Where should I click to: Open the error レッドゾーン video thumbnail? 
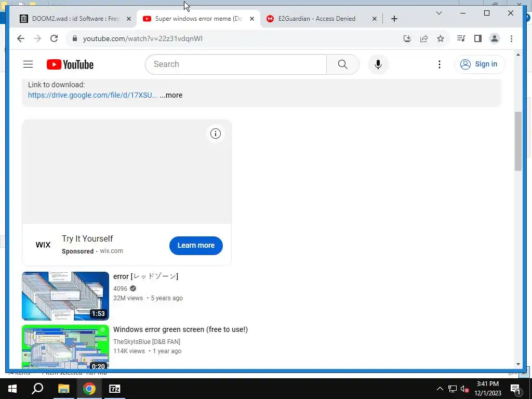[65, 296]
